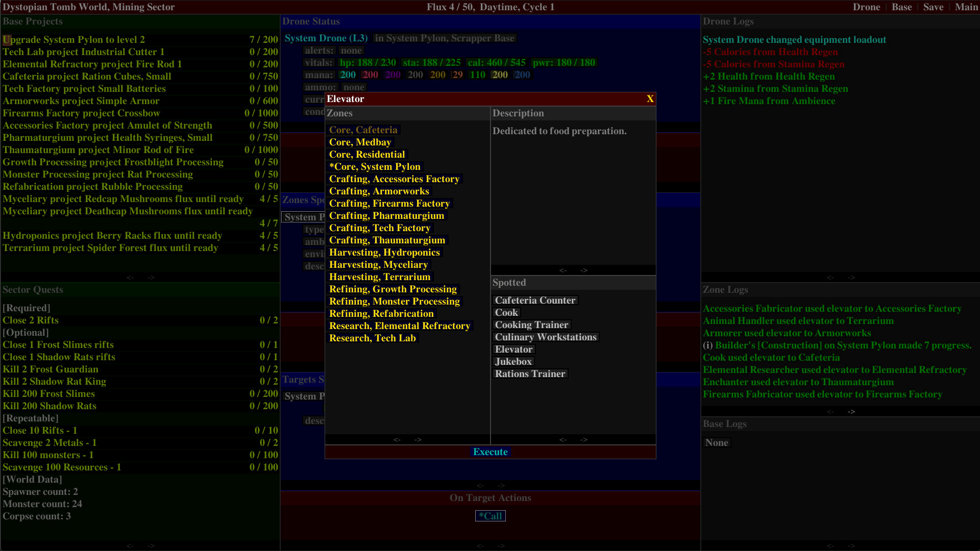Select Jukebox in Spotted list
Image resolution: width=980 pixels, height=551 pixels.
coord(513,362)
